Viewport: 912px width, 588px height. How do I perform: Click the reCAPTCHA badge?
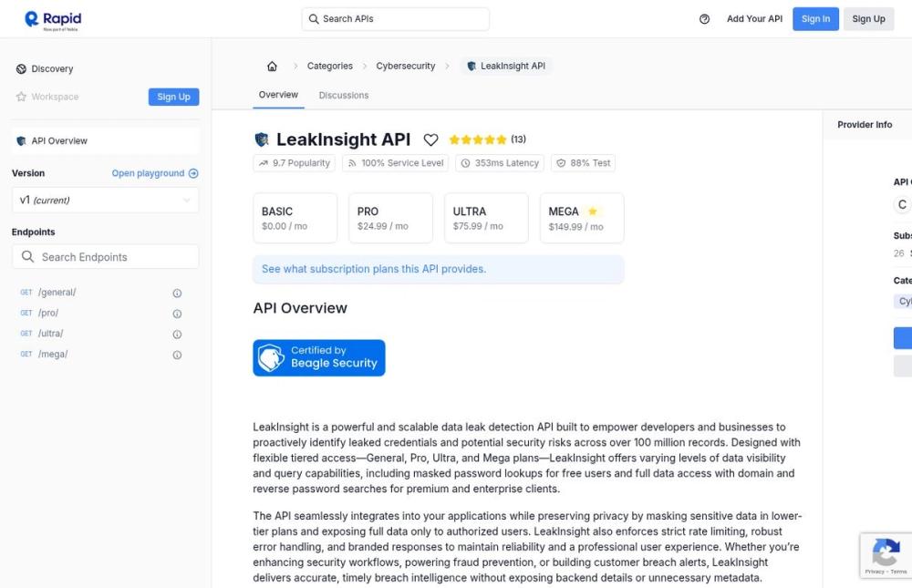[886, 555]
